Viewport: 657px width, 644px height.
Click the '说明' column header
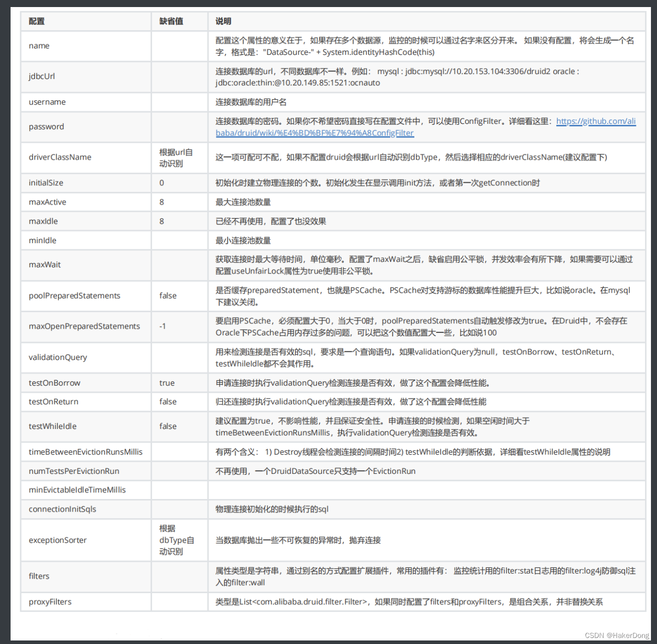[x=224, y=21]
